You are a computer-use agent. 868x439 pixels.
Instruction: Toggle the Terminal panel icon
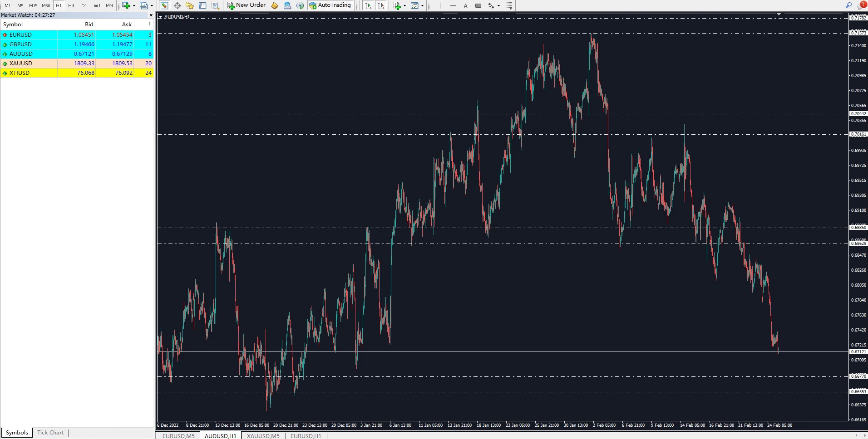coord(202,5)
